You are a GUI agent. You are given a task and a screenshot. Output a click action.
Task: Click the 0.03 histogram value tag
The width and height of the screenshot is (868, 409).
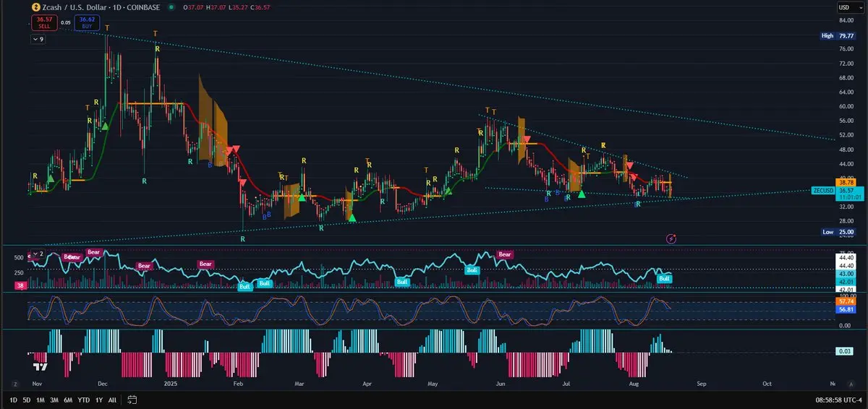click(x=846, y=351)
